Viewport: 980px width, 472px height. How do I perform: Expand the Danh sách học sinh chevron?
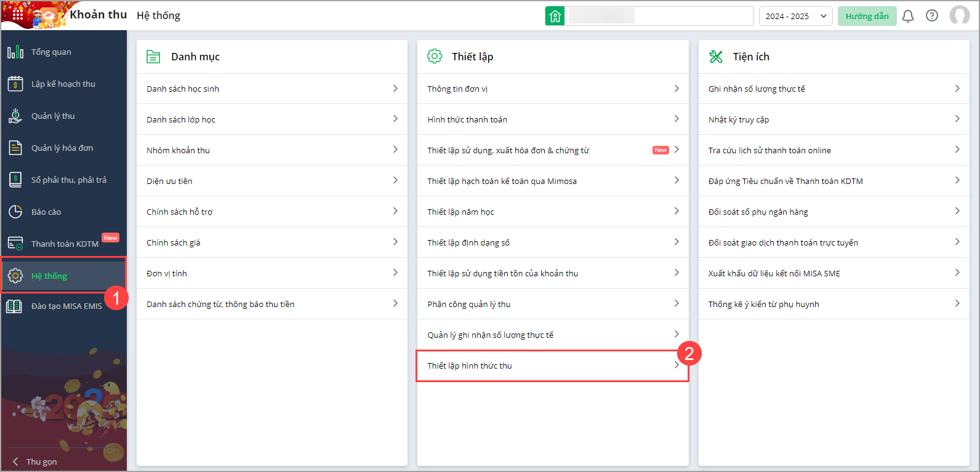(395, 89)
